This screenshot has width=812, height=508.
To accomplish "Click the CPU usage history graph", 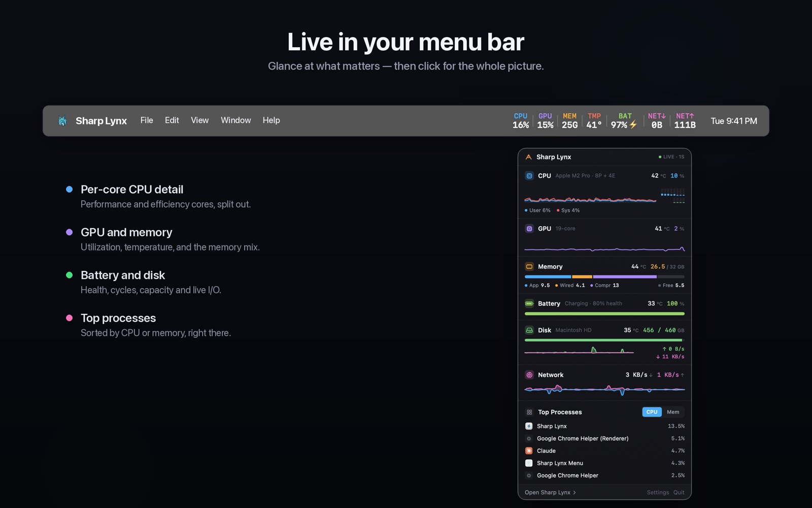I will (x=590, y=199).
